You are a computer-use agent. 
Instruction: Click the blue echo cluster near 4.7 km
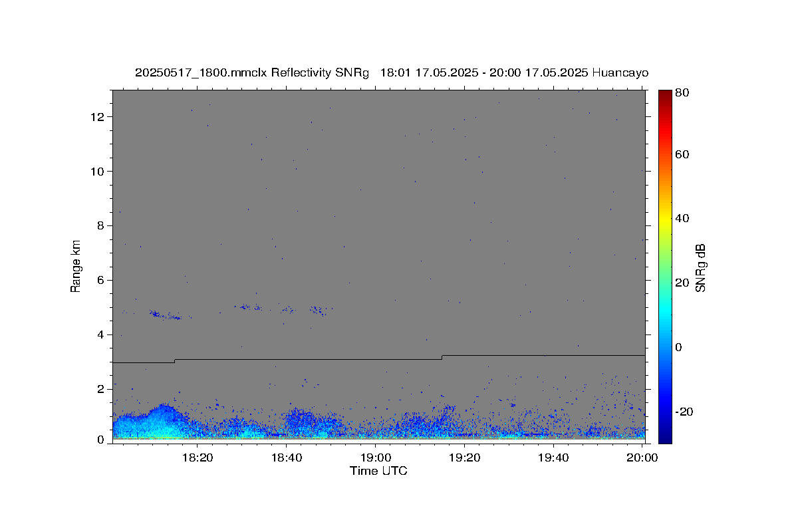coord(166,315)
